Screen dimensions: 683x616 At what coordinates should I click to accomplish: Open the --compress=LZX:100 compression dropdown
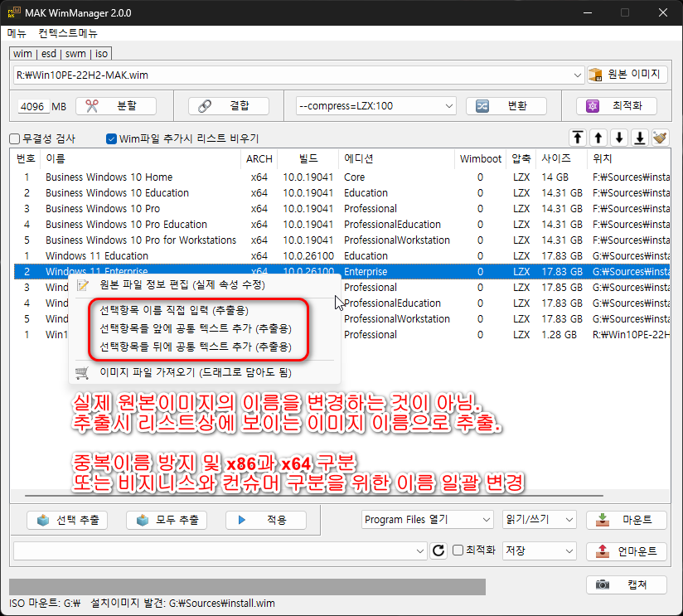pos(449,106)
